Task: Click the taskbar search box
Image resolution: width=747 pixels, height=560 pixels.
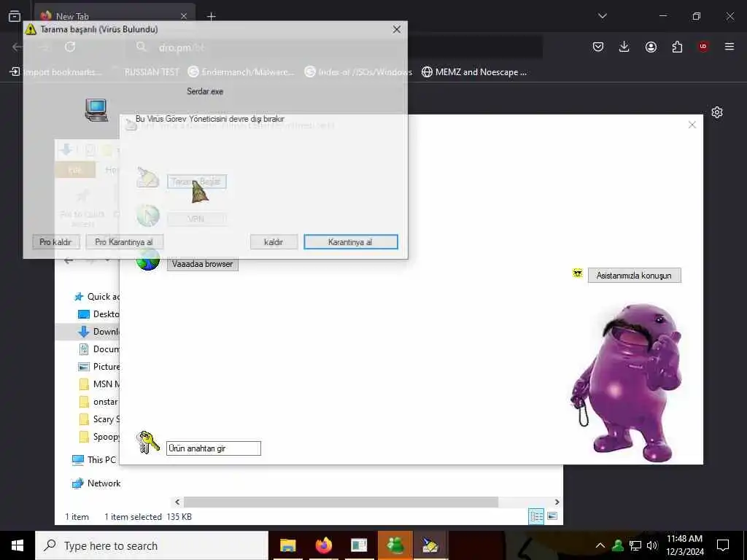Action: click(152, 545)
